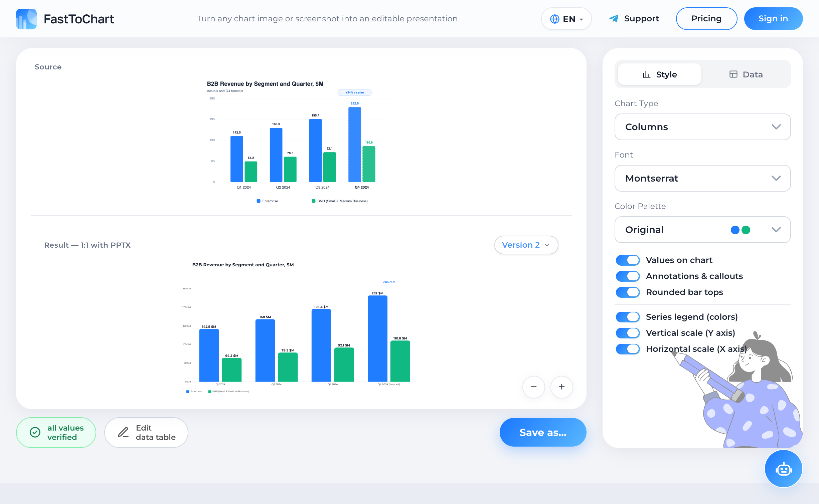Open the Font Montserrat dropdown
This screenshot has height=504, width=819.
pyautogui.click(x=702, y=178)
